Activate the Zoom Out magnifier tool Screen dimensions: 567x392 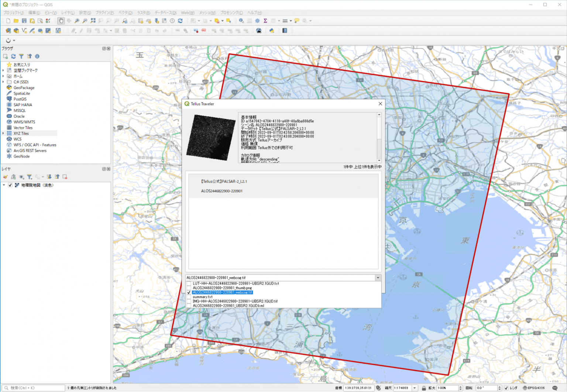(85, 21)
